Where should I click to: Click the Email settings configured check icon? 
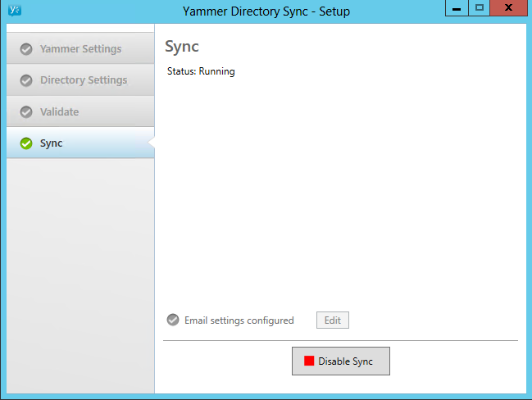tap(173, 320)
